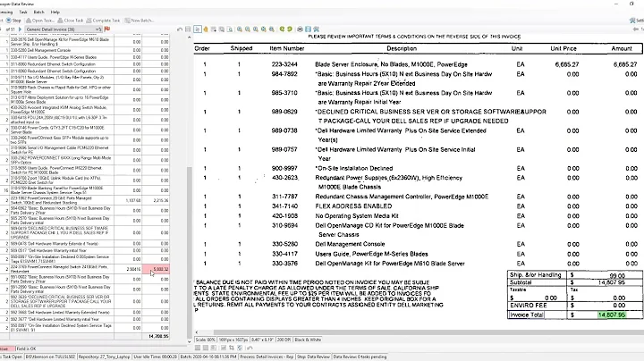Go to next document with blue arrow
Screen dimensions: 644x361
pos(20,29)
